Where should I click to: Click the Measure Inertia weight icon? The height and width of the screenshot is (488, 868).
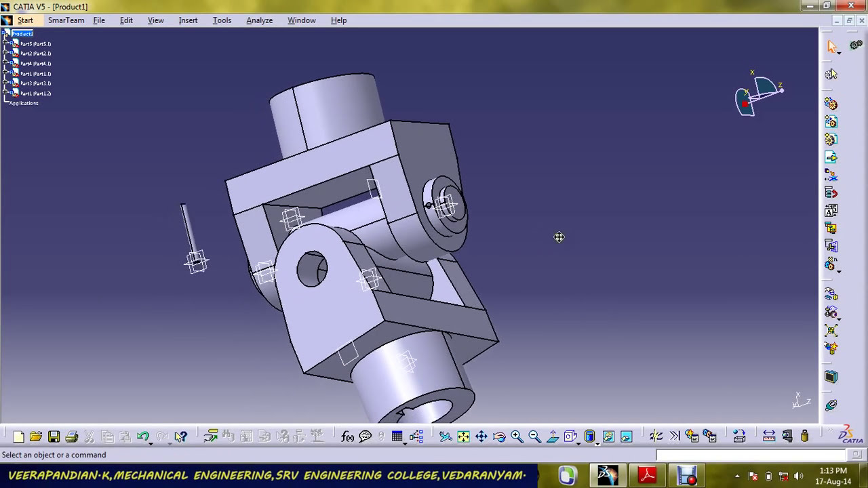pyautogui.click(x=805, y=436)
